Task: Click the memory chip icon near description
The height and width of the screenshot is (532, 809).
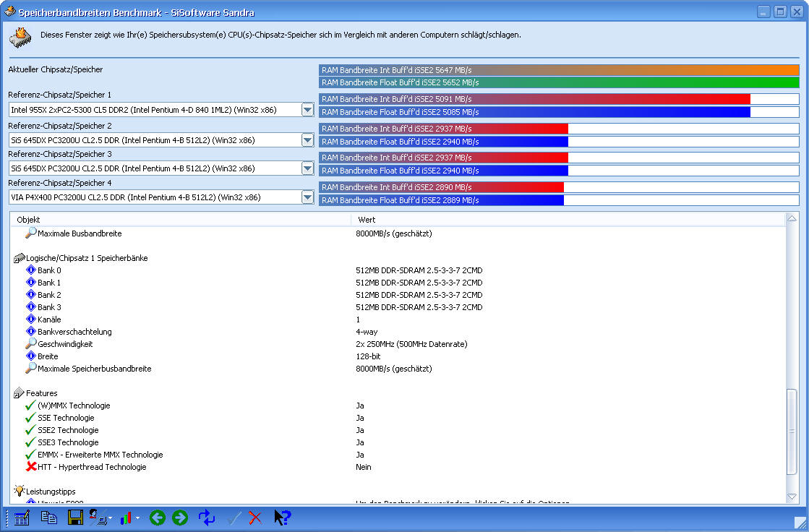Action: (x=21, y=38)
